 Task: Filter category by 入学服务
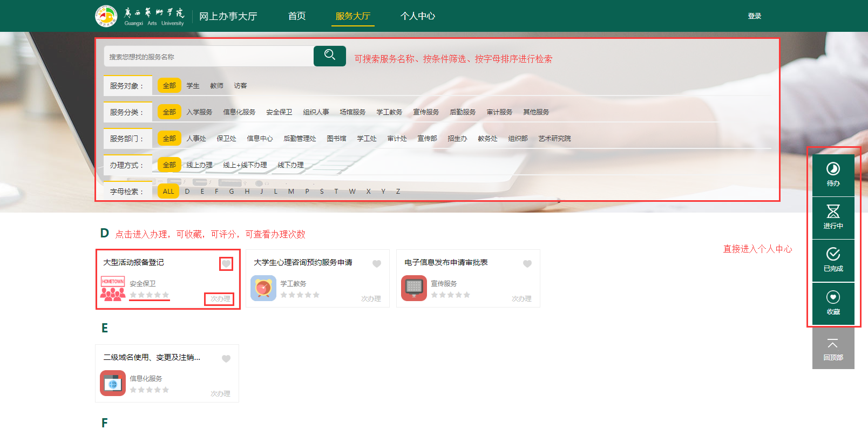[200, 112]
